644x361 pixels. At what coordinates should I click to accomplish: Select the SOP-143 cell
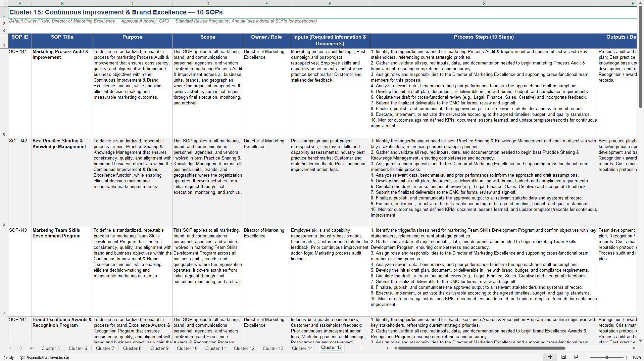pos(20,272)
